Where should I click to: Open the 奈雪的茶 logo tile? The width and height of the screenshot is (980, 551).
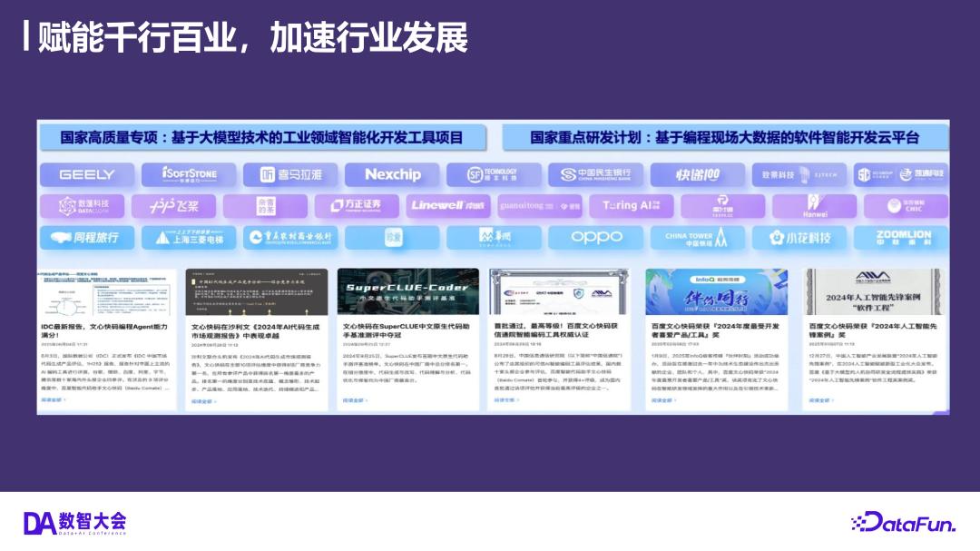click(266, 206)
